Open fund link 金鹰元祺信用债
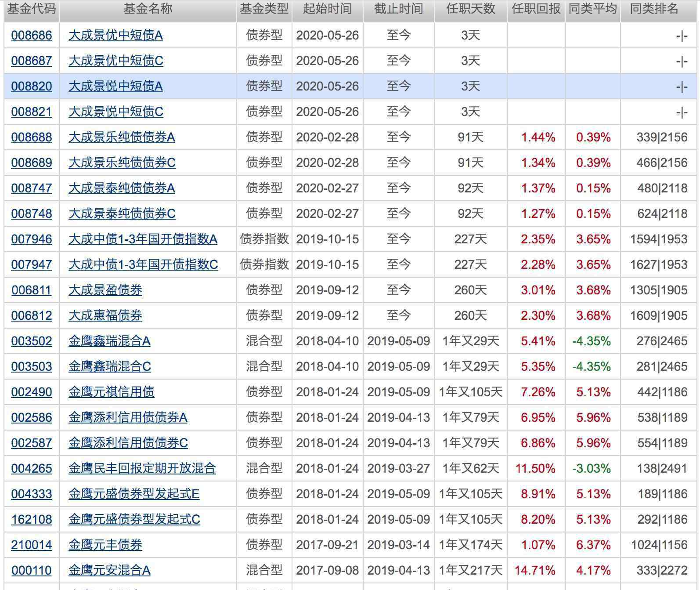This screenshot has width=700, height=590. [112, 392]
